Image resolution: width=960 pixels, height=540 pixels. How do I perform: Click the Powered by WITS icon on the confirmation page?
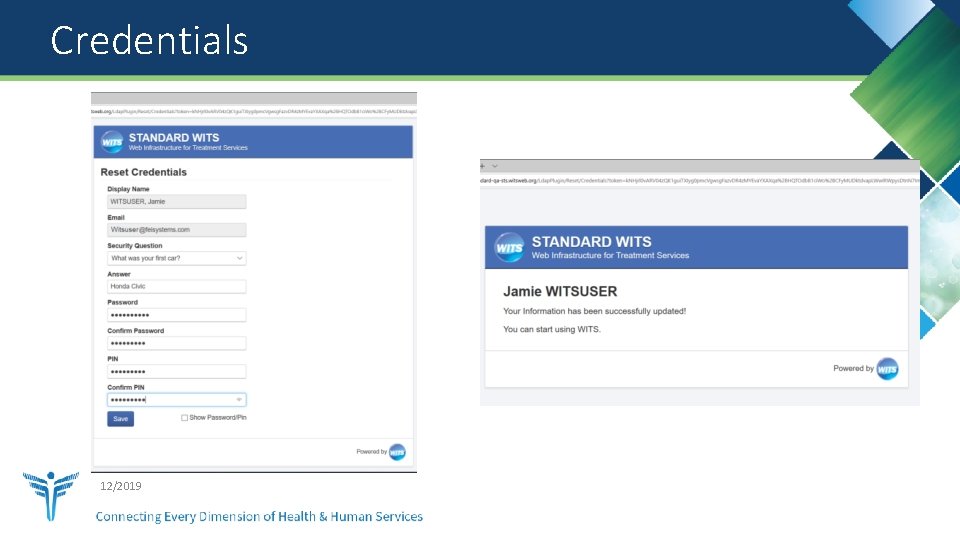click(887, 369)
